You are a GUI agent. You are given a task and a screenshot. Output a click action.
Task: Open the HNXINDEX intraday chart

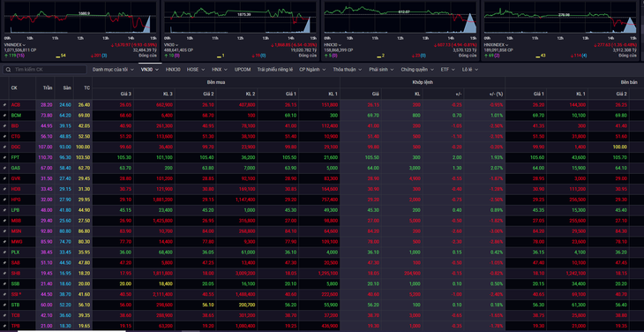(560, 18)
